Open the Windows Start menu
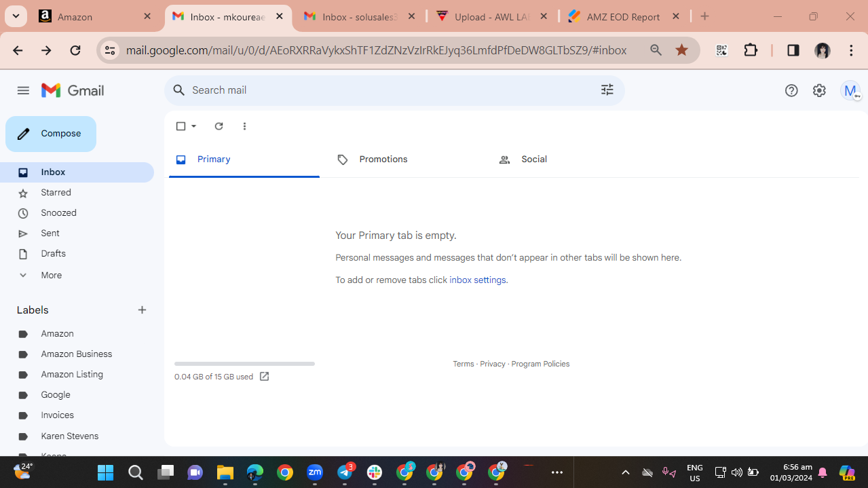 (106, 472)
